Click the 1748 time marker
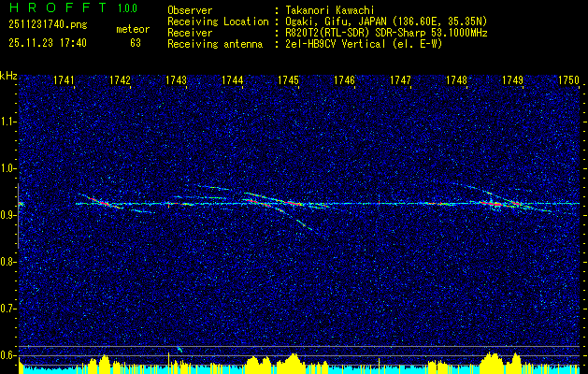 pyautogui.click(x=457, y=79)
